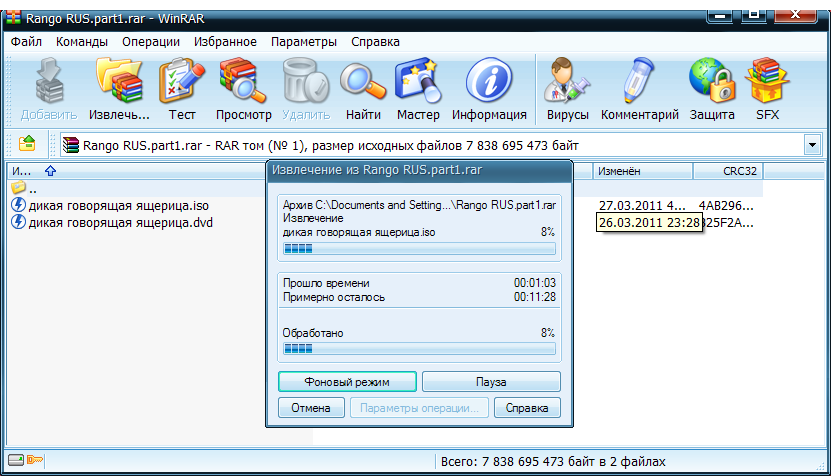Screen dimensions: 831x476
Task: Click the 27.03.2011 modified date cell
Action: (x=642, y=206)
